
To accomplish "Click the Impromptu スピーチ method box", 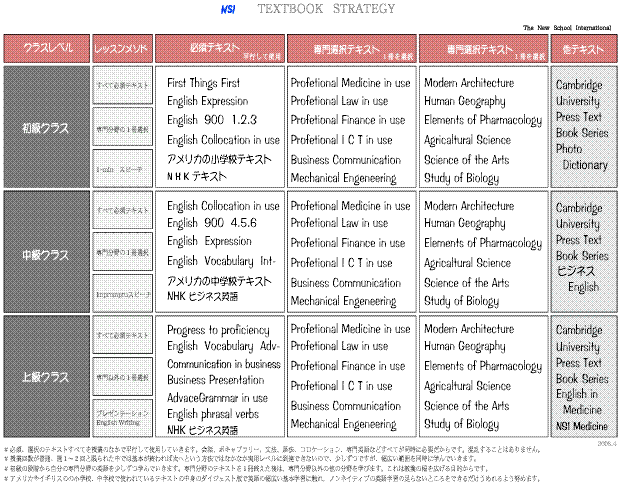I will [121, 295].
